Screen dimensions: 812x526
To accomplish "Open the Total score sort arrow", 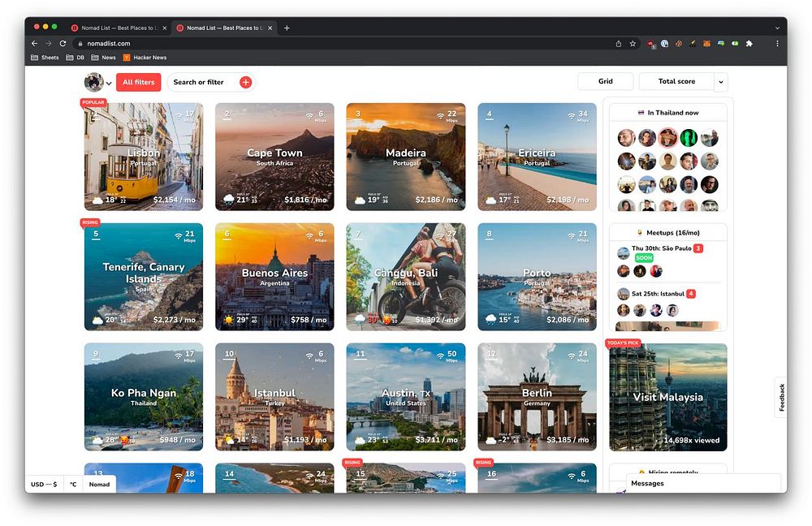I will pyautogui.click(x=721, y=82).
